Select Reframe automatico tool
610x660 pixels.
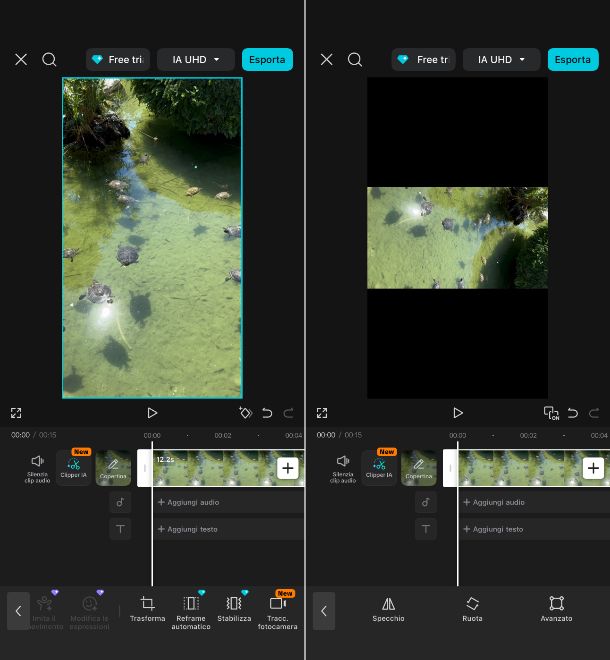(191, 609)
